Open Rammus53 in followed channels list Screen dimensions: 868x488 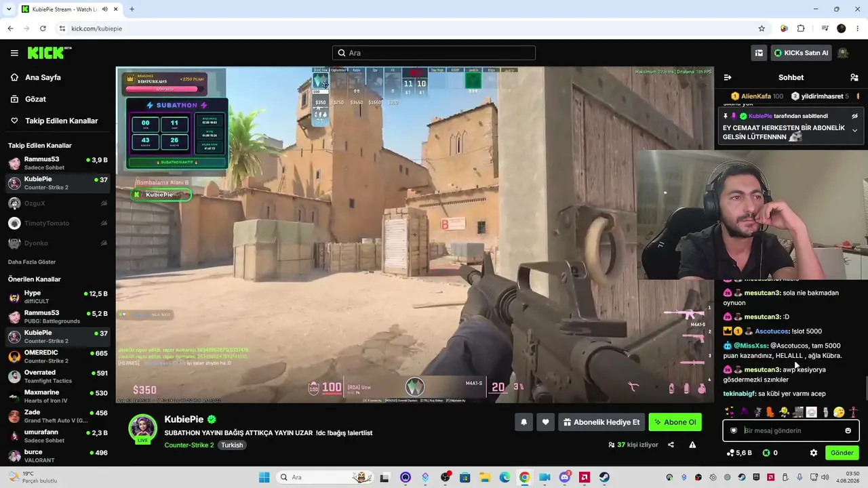(x=58, y=163)
